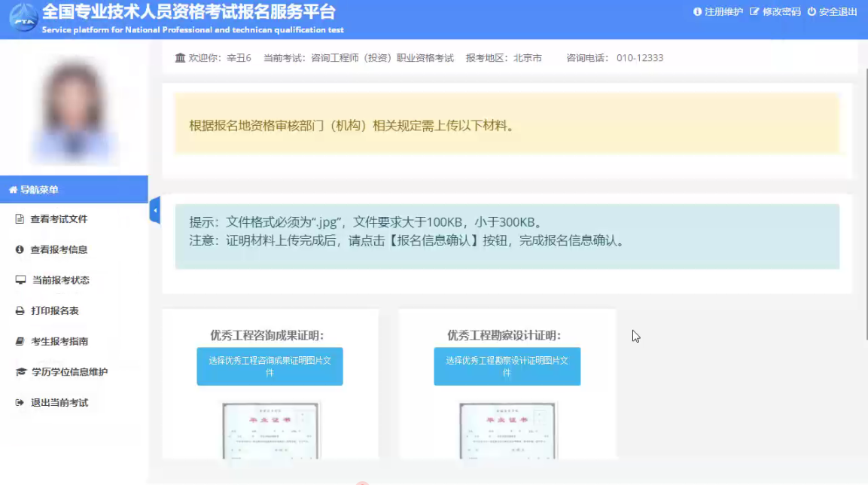Viewport: 868px width, 485px height.
Task: Click the exit icon beside 退出当前考试
Action: pyautogui.click(x=20, y=403)
